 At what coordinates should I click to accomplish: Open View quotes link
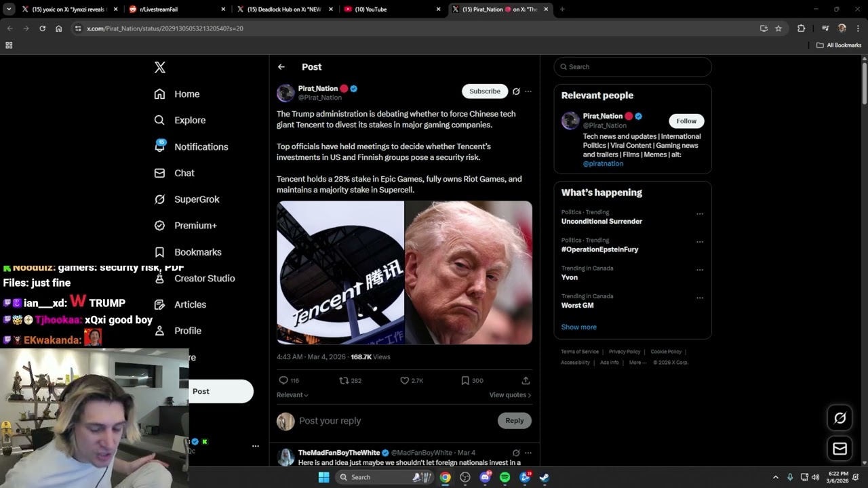click(510, 395)
